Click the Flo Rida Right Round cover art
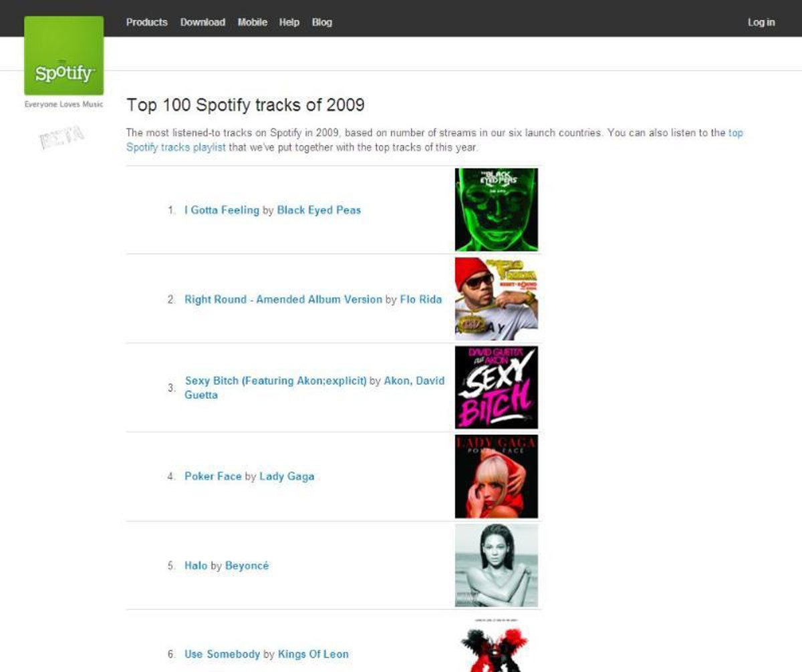Image resolution: width=802 pixels, height=672 pixels. [x=496, y=299]
